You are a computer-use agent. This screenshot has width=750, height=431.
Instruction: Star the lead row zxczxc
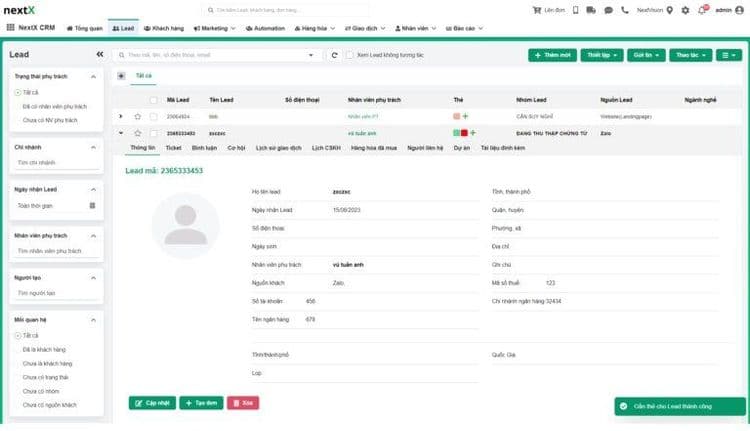(138, 132)
